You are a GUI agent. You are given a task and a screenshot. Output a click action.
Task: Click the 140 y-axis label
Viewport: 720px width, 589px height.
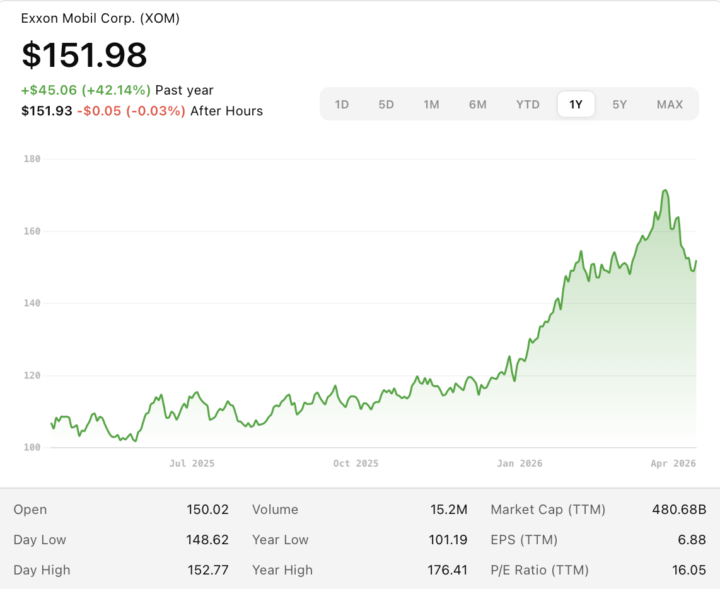(32, 303)
